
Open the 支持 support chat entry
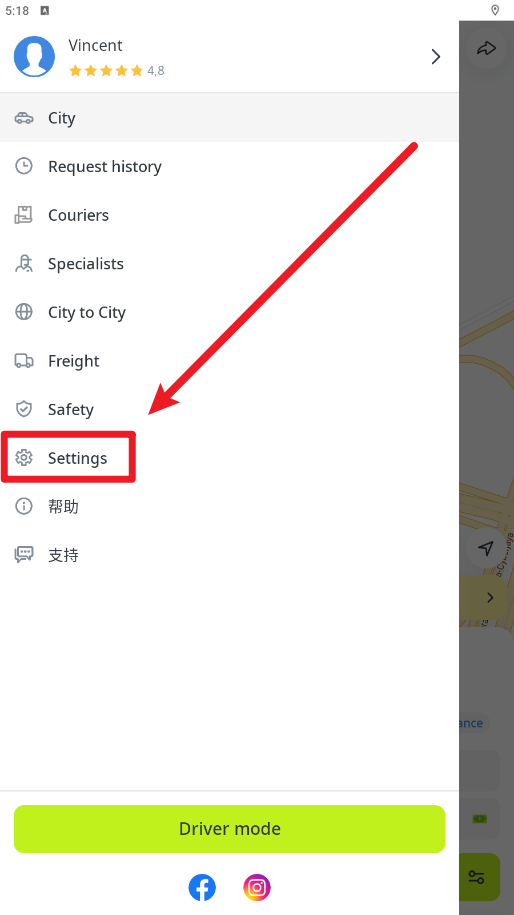point(229,555)
